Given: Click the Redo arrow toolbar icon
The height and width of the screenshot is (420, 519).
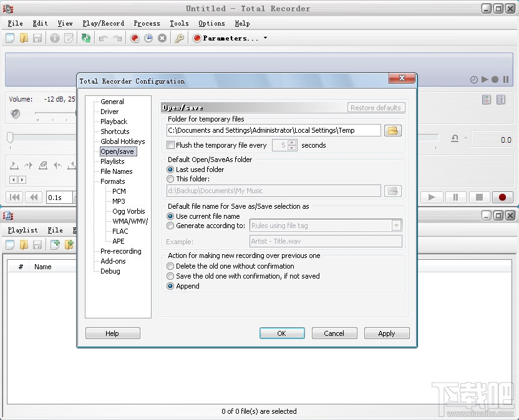Looking at the screenshot, I should point(117,39).
